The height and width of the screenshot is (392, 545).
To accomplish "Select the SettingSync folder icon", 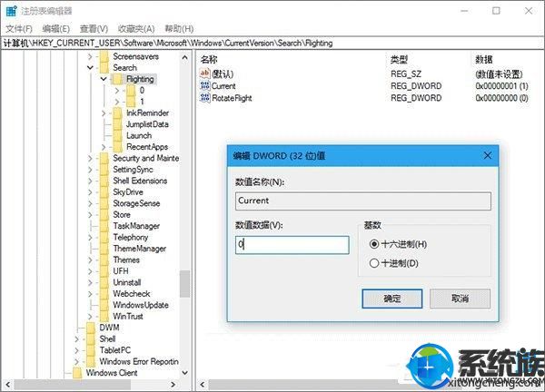I will (104, 170).
